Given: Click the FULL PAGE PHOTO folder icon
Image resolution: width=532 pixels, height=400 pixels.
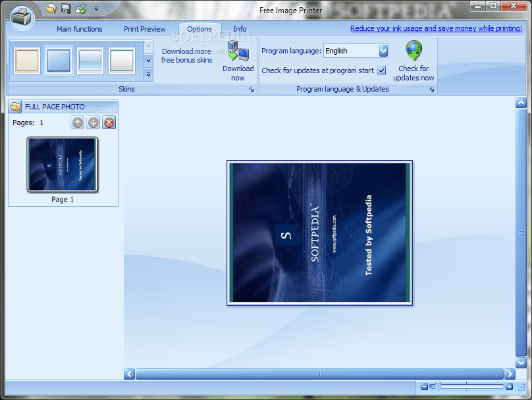Looking at the screenshot, I should [x=15, y=107].
